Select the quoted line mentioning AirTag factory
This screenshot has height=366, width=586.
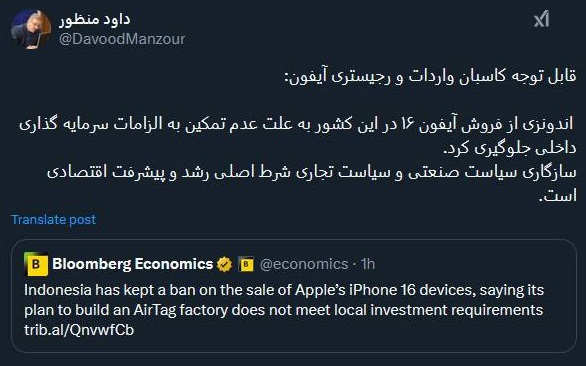(x=284, y=310)
